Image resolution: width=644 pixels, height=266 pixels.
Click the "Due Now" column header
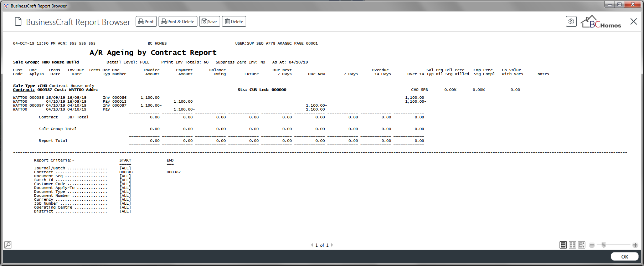tap(316, 74)
